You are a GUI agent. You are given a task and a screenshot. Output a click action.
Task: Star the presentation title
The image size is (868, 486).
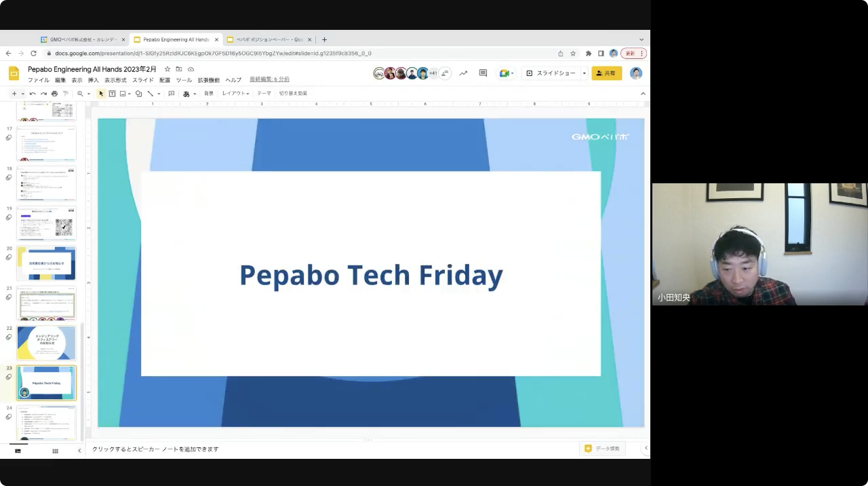[167, 69]
